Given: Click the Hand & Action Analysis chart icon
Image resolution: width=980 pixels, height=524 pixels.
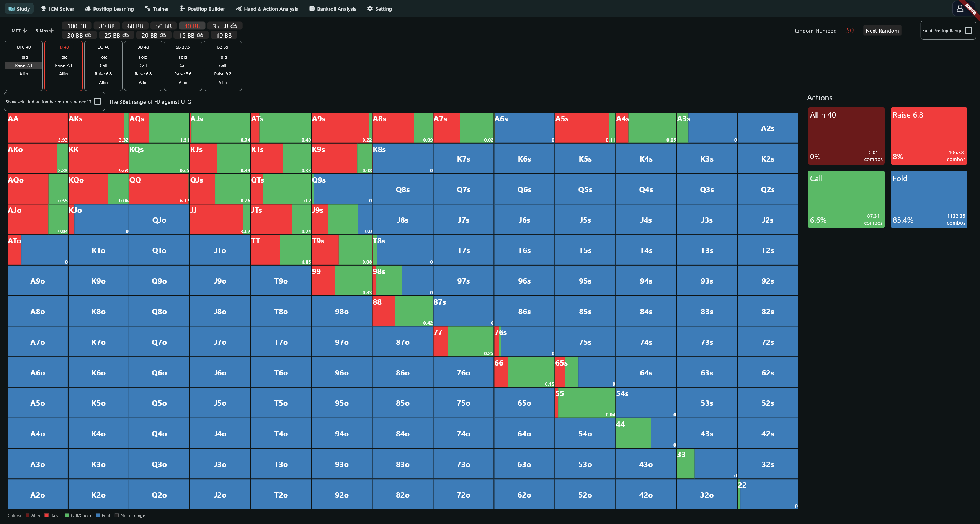Looking at the screenshot, I should point(239,8).
